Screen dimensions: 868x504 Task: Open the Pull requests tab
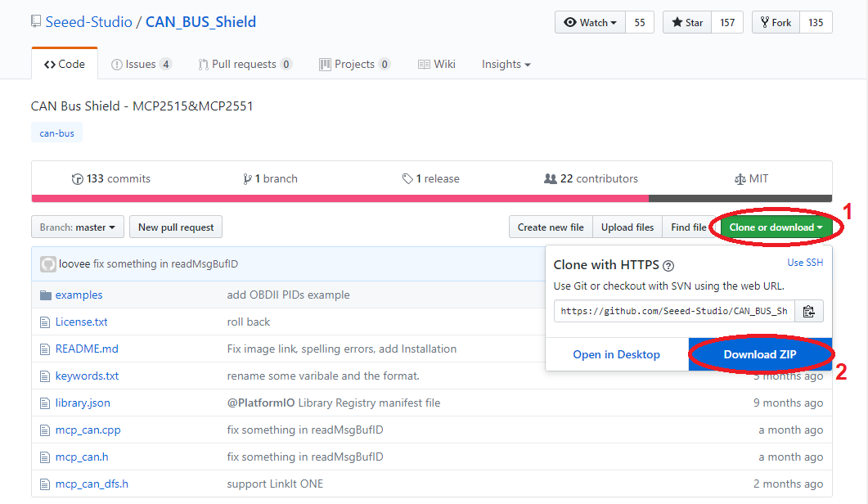tap(245, 65)
